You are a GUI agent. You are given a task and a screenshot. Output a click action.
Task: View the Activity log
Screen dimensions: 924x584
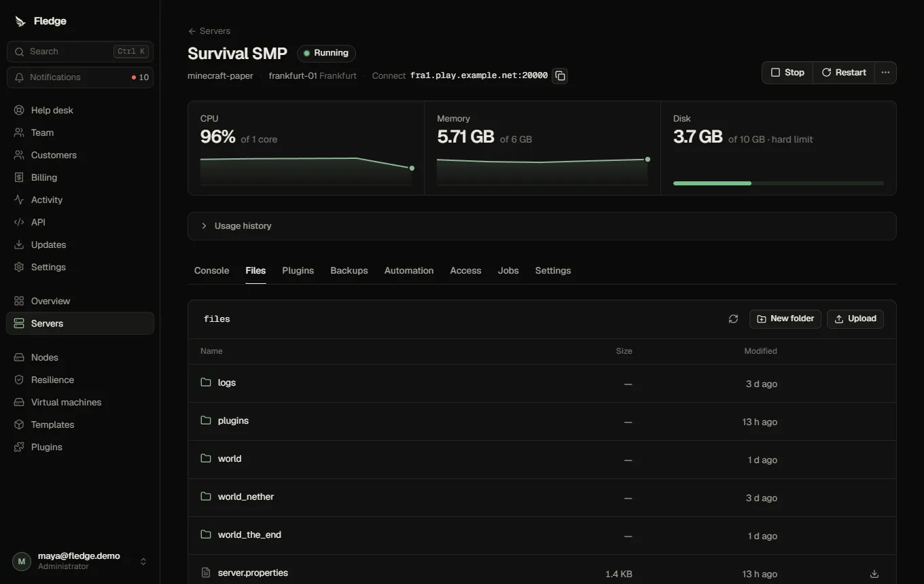[x=80, y=200]
